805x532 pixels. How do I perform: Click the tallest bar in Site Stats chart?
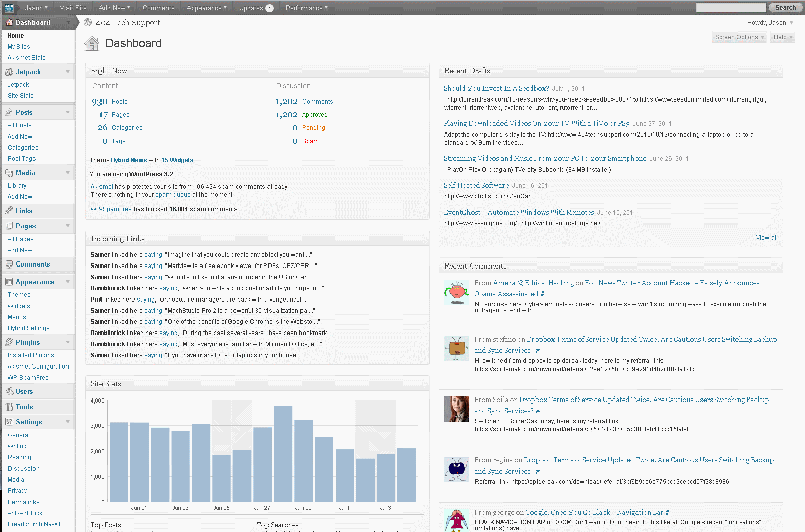tap(283, 454)
